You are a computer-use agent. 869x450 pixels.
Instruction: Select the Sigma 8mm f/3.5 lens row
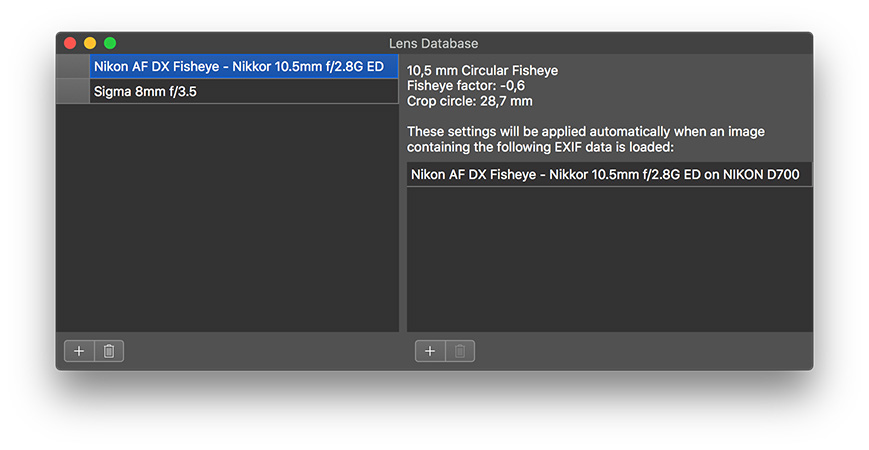click(x=244, y=91)
